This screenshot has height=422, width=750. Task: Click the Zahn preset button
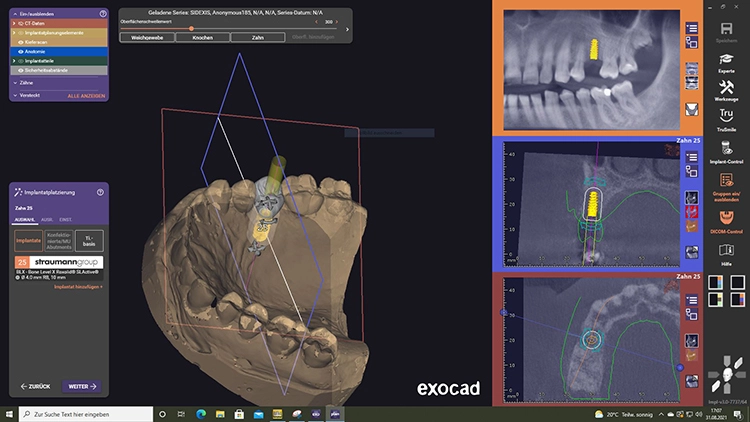tap(258, 37)
